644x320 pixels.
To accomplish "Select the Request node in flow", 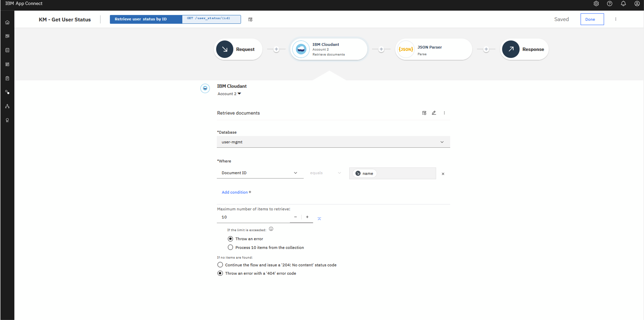I will coord(238,49).
